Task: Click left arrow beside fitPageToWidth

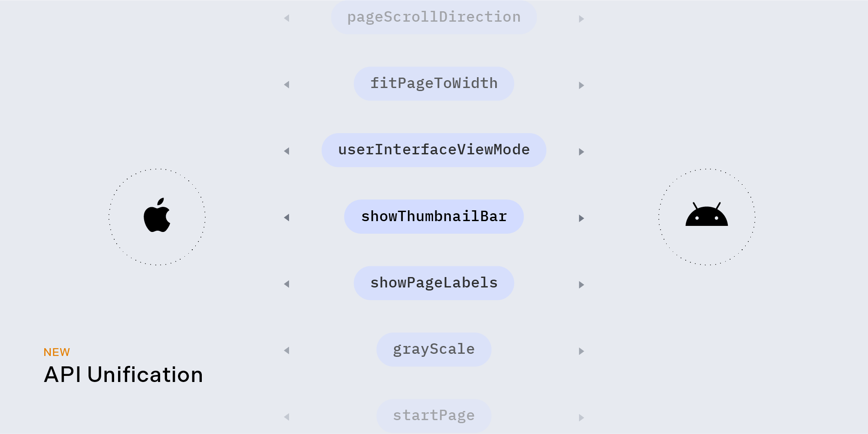Action: pyautogui.click(x=286, y=85)
